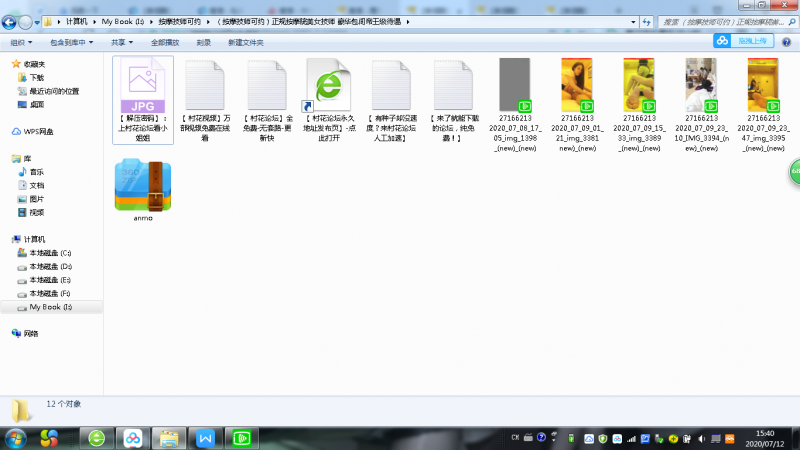Open 本地磁盘 (E:) in the sidebar
The width and height of the screenshot is (800, 450).
pos(50,280)
